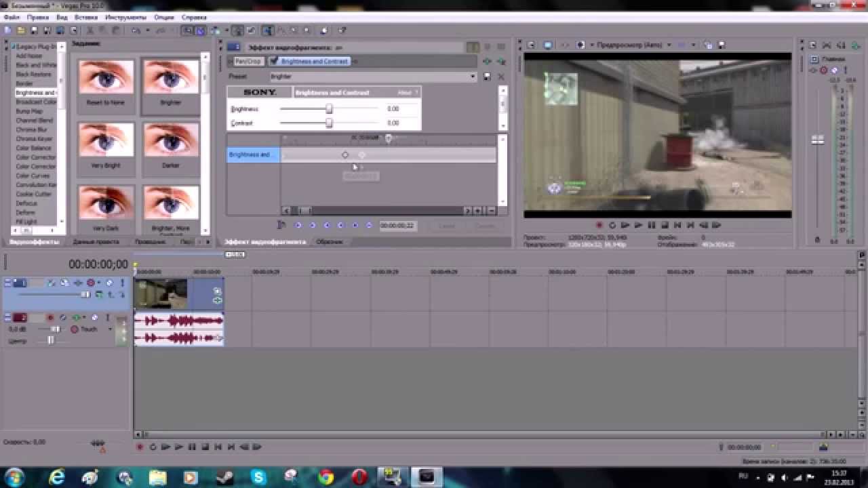The height and width of the screenshot is (488, 868).
Task: Click the Brightness slider handle
Action: point(329,108)
